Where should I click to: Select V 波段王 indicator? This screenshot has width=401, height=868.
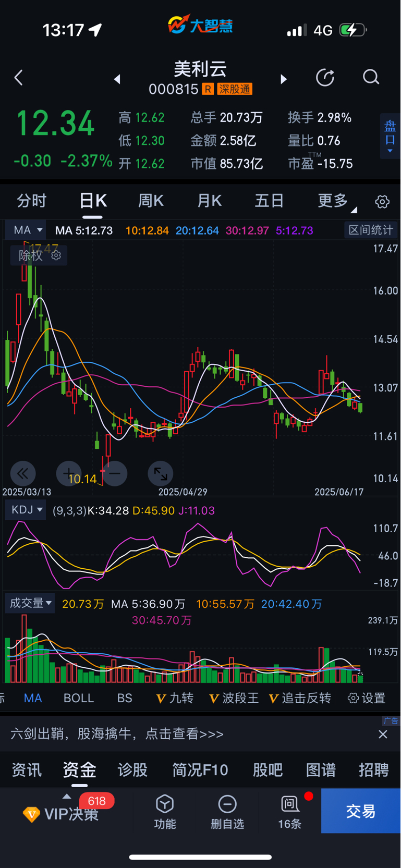[x=234, y=698]
